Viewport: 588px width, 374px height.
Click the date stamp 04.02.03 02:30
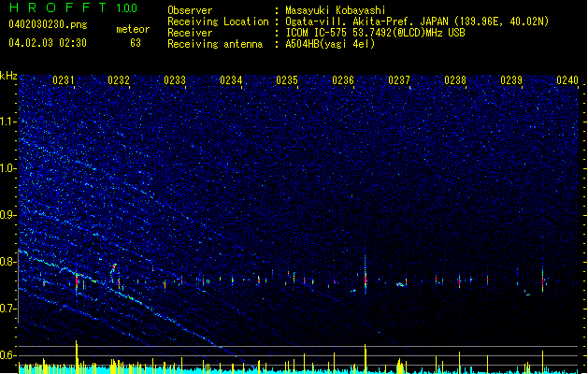coord(48,43)
